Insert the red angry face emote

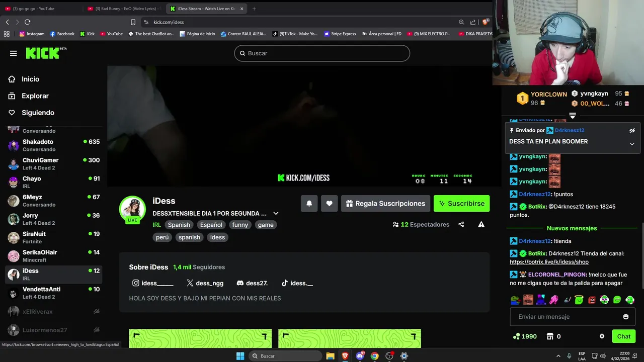(x=592, y=300)
